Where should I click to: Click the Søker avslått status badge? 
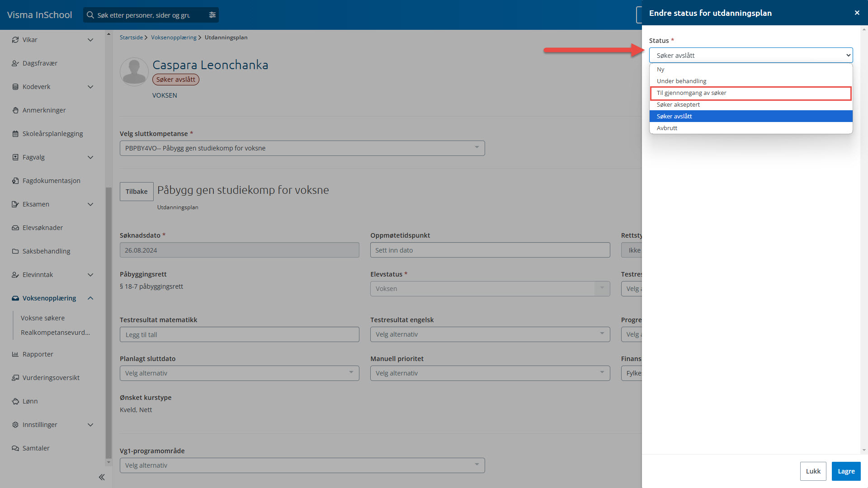pos(175,80)
